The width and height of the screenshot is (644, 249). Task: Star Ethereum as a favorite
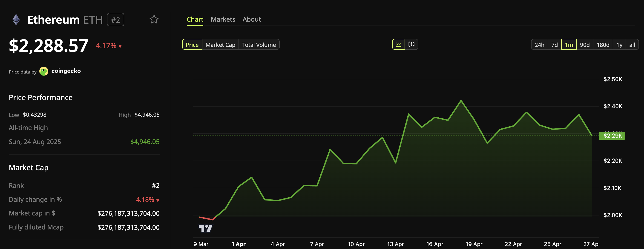[x=154, y=19]
